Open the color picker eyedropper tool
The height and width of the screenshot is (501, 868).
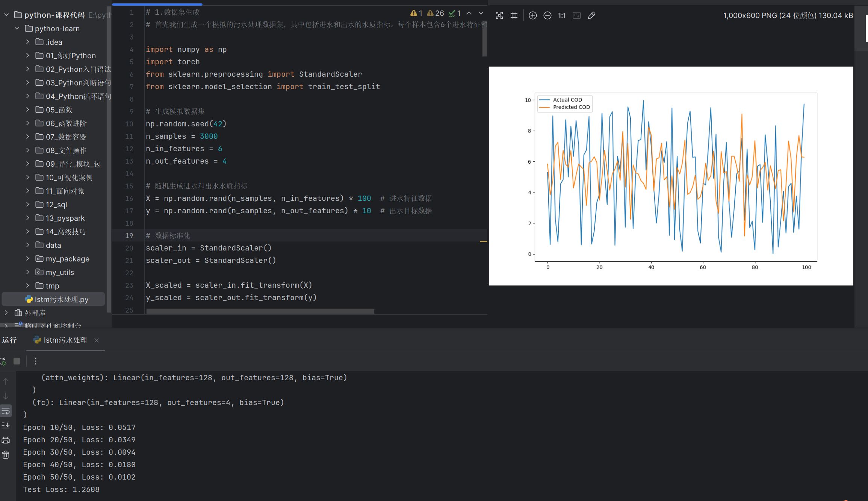coord(591,15)
